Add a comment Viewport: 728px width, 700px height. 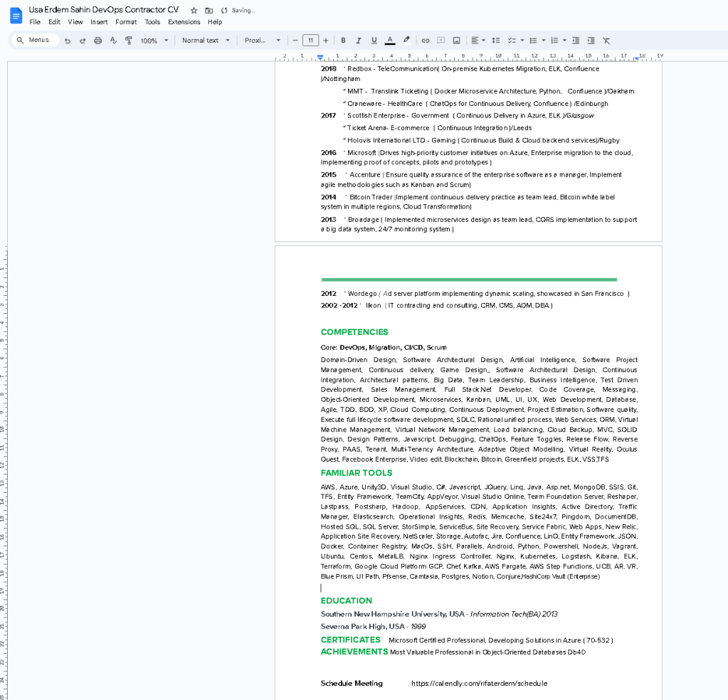pyautogui.click(x=441, y=41)
